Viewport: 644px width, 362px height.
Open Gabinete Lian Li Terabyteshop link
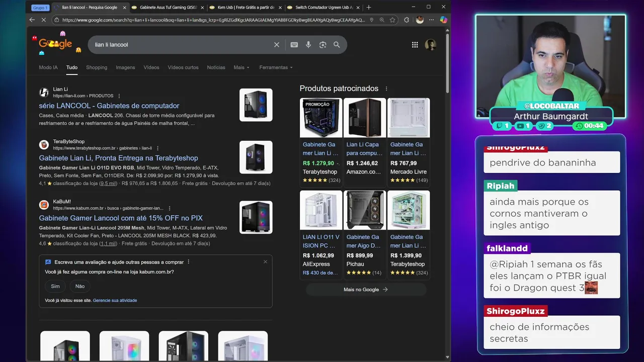(119, 158)
